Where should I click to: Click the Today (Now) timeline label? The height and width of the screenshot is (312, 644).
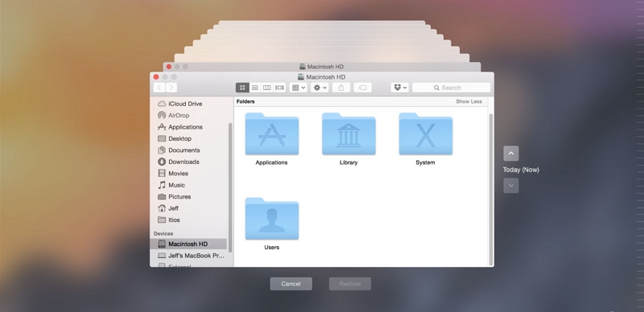(x=521, y=170)
